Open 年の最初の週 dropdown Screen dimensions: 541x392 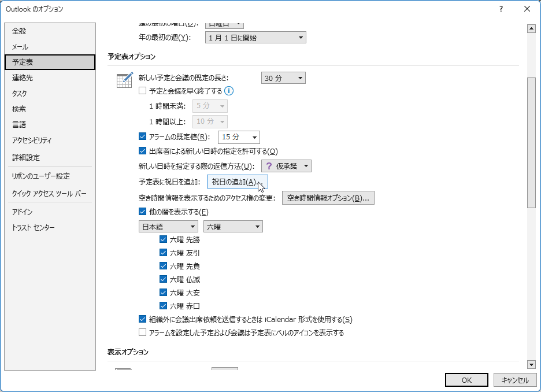[255, 38]
